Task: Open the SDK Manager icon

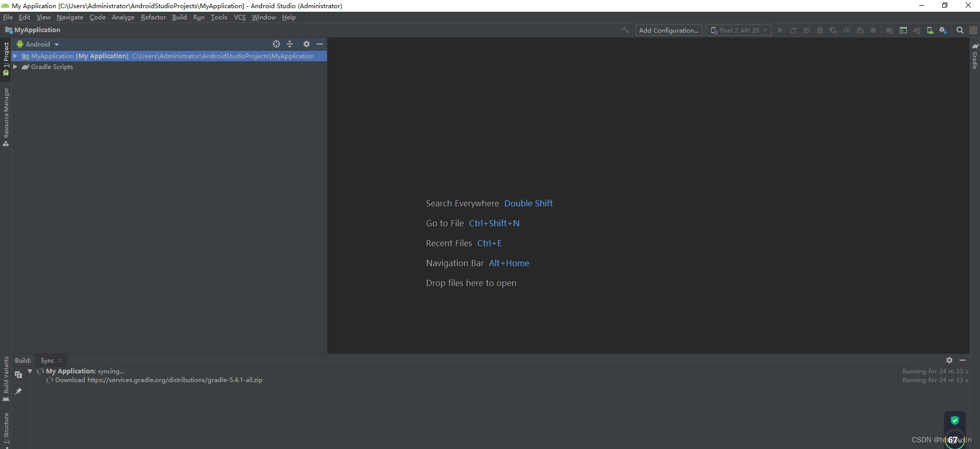Action: tap(943, 30)
